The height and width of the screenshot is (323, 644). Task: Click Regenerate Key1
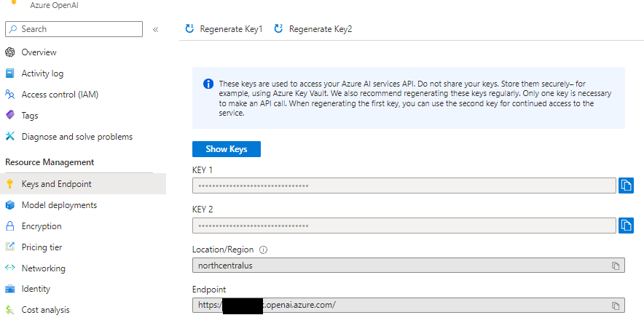click(224, 29)
